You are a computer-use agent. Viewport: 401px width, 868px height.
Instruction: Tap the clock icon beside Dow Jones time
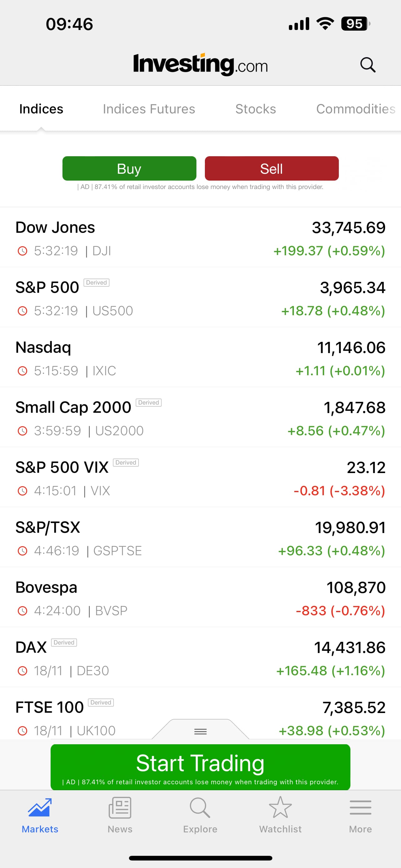click(x=22, y=251)
